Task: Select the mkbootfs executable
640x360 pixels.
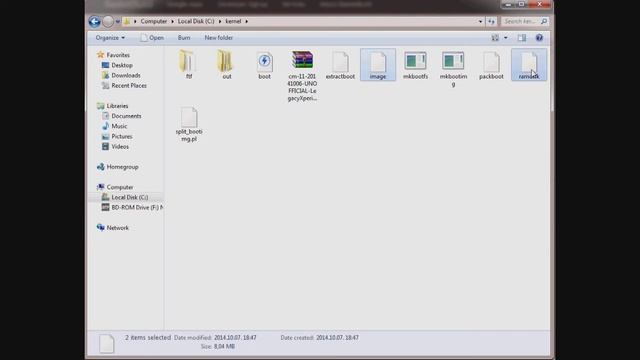Action: pyautogui.click(x=416, y=64)
